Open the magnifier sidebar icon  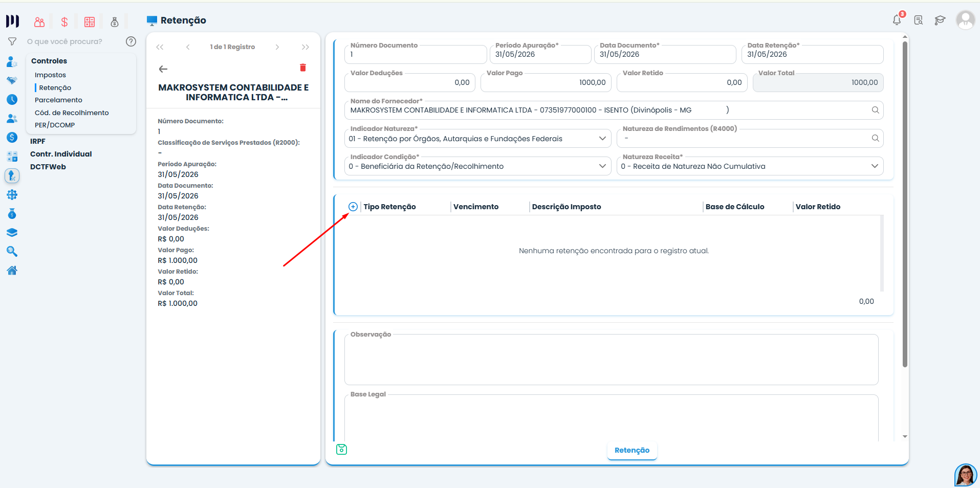tap(12, 252)
